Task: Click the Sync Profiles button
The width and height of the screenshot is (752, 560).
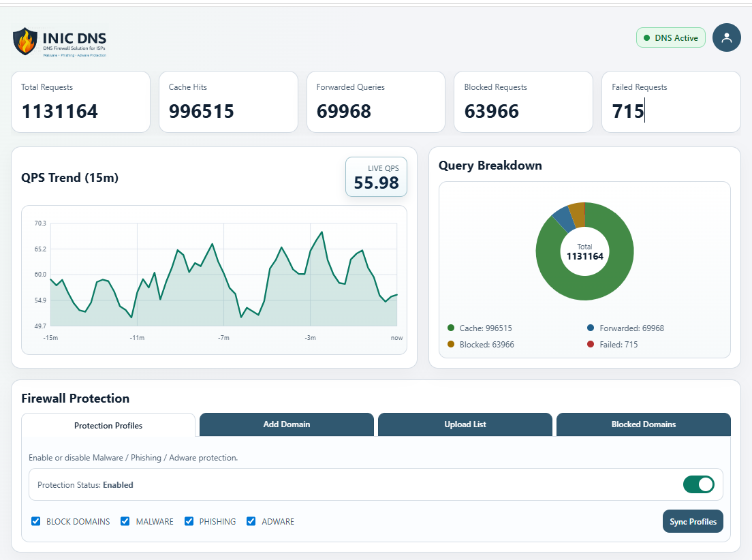Action: [x=693, y=521]
